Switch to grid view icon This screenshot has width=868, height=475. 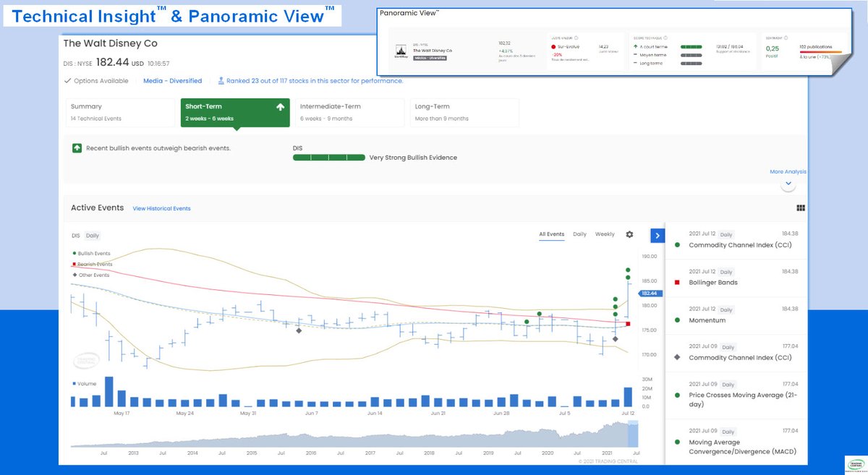[x=801, y=207]
